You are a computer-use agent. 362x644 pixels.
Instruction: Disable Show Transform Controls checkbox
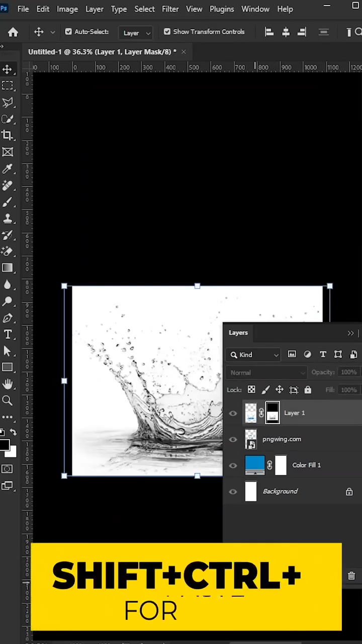pyautogui.click(x=167, y=32)
